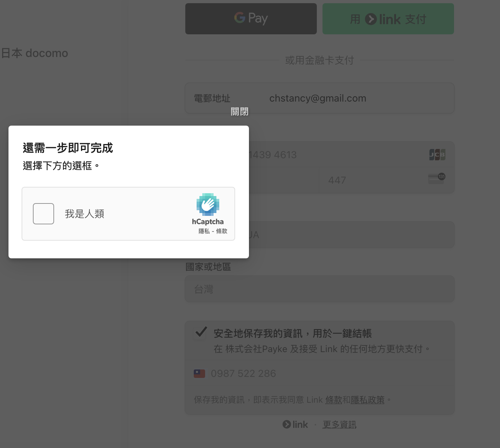Click the 電郵地址 field label

tap(212, 98)
